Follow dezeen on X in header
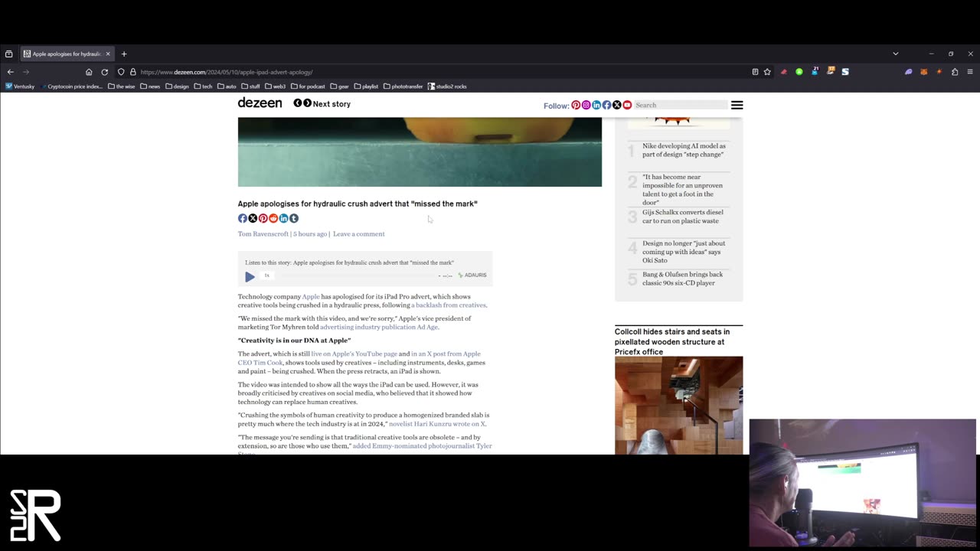The image size is (980, 551). (x=616, y=105)
